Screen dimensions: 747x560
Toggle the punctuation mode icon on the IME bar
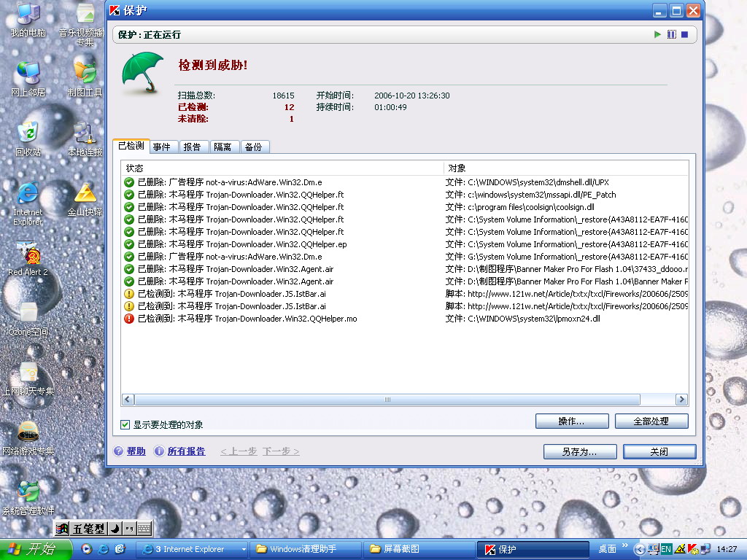tap(129, 529)
